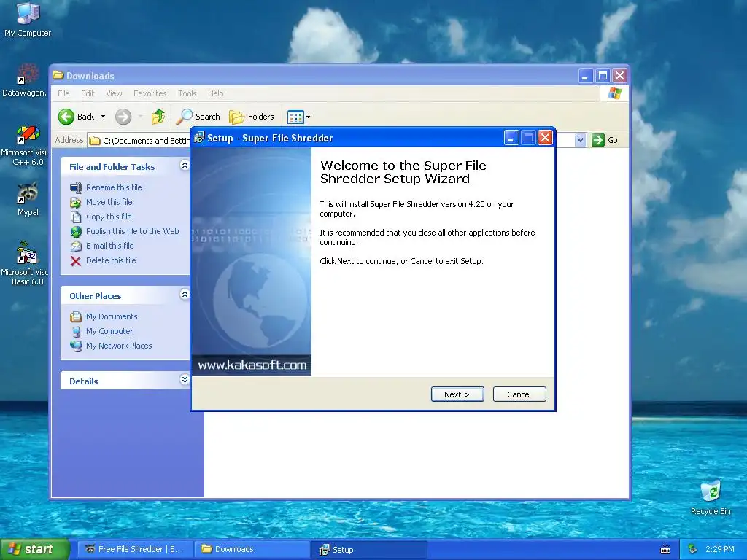Click Copy this file
The height and width of the screenshot is (560, 747).
coord(109,217)
